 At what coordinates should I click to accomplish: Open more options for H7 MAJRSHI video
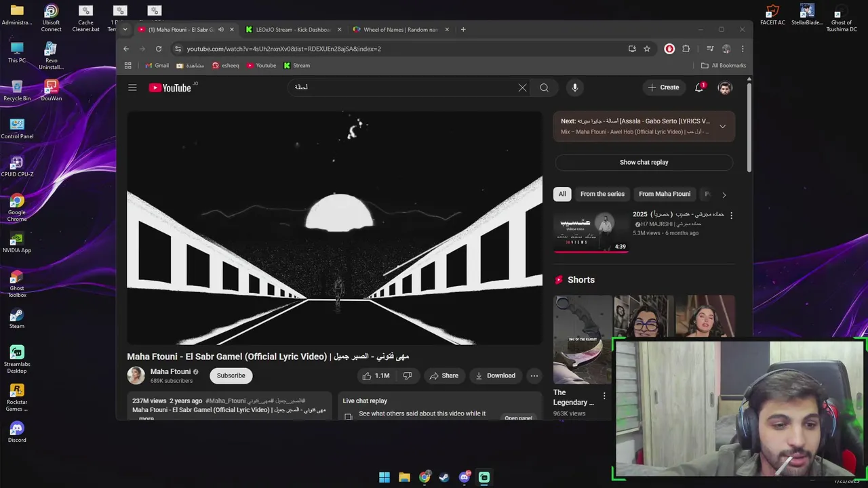point(731,215)
